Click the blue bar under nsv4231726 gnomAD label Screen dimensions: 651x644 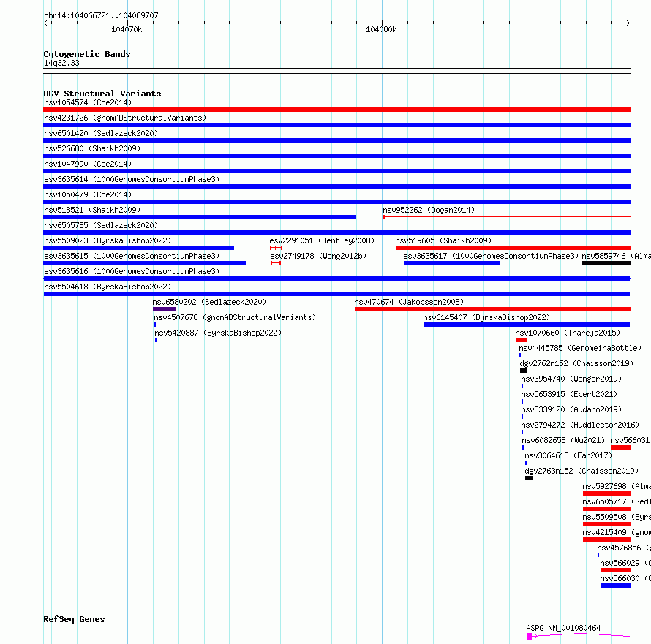336,125
